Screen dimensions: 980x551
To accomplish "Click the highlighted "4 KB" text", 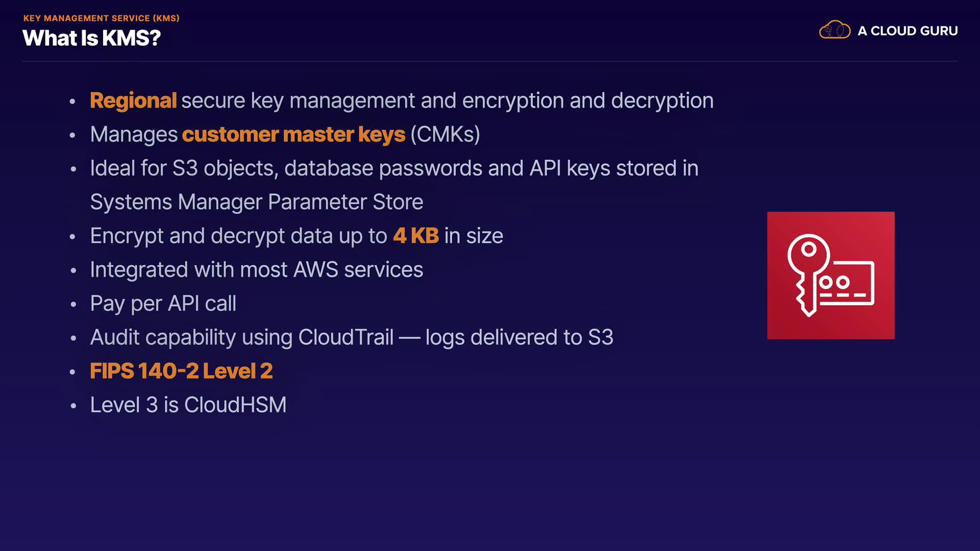I will point(416,236).
